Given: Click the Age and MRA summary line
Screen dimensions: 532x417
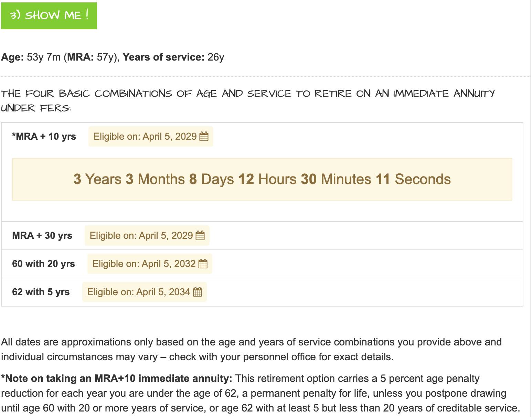Looking at the screenshot, I should (x=113, y=57).
